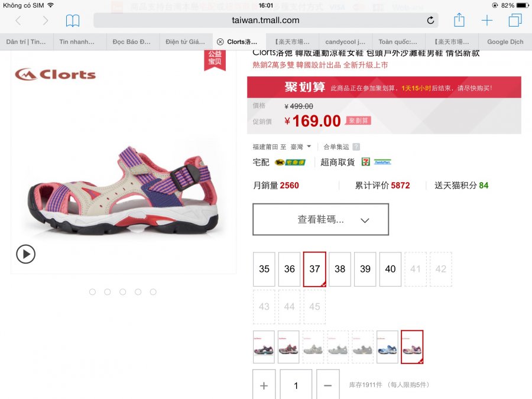This screenshot has width=532, height=399.
Task: Close the Clorts tab
Action: pyautogui.click(x=220, y=42)
